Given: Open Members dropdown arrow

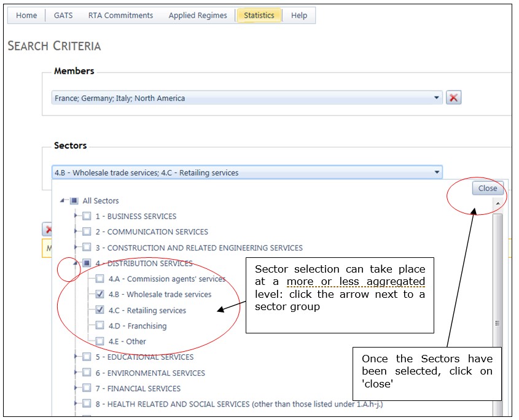Looking at the screenshot, I should pyautogui.click(x=436, y=98).
